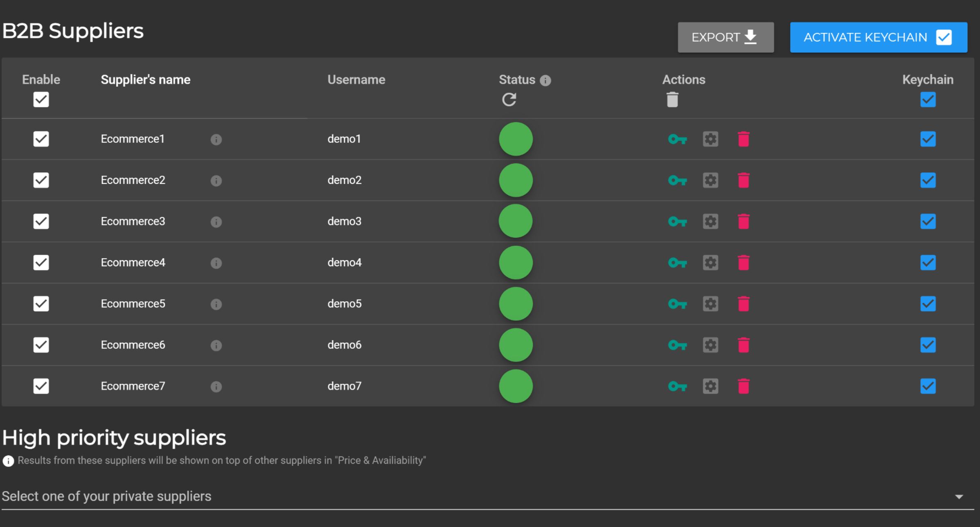Open settings gear for Ecommerce4
Image resolution: width=980 pixels, height=527 pixels.
[710, 263]
